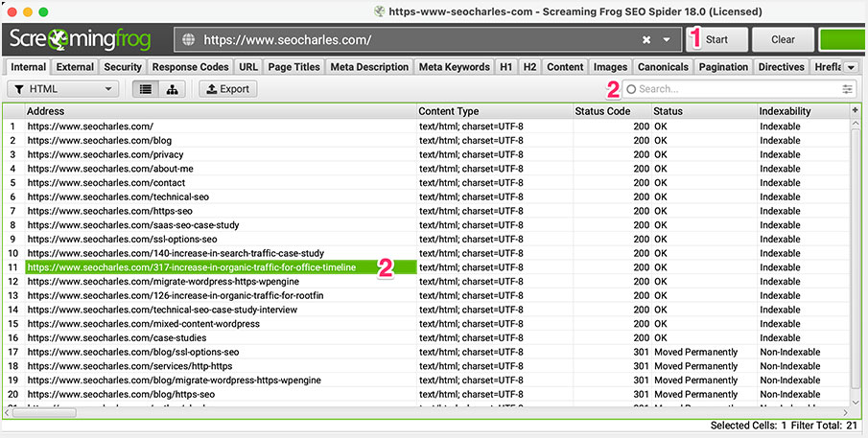The image size is (868, 438).
Task: Open the HTML filter dropdown
Action: point(63,89)
